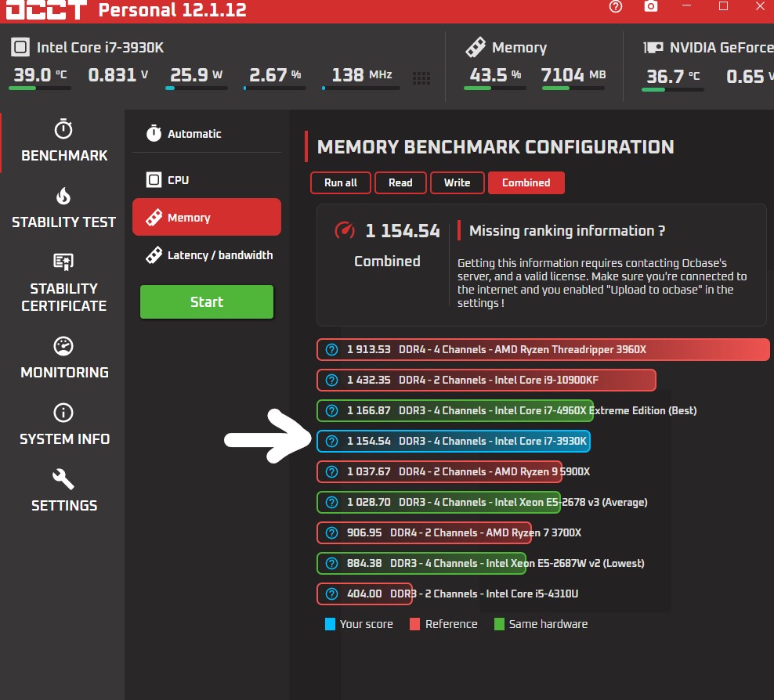Image resolution: width=774 pixels, height=700 pixels.
Task: Open info icon for Core i5-4310U entry
Action: 331,594
